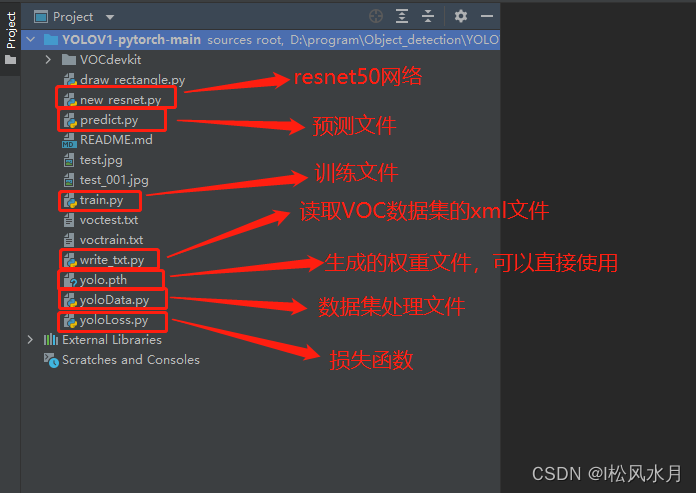Select the voctrain.txt file name
This screenshot has width=696, height=493.
tap(111, 240)
